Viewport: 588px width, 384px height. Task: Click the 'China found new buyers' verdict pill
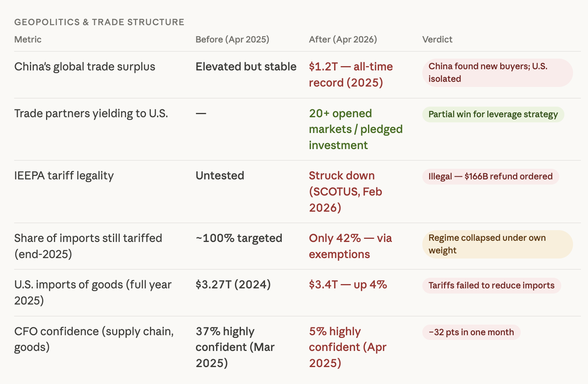click(x=497, y=73)
